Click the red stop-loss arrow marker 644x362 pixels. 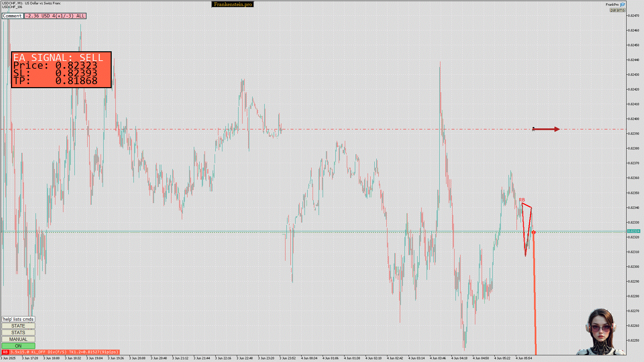tap(546, 129)
